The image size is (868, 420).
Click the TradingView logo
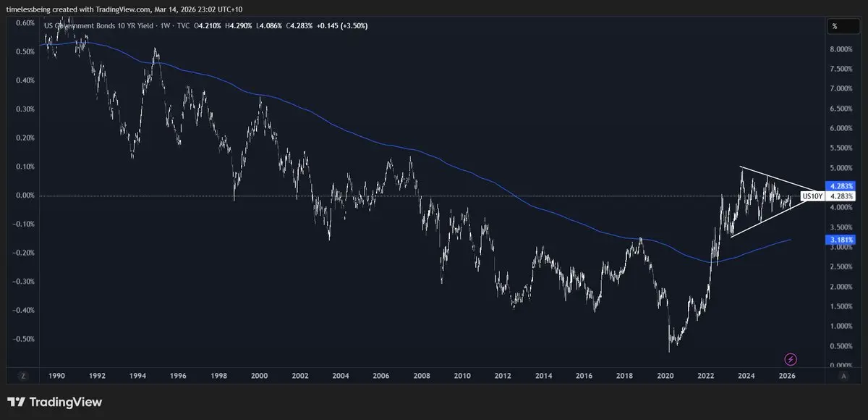point(55,402)
